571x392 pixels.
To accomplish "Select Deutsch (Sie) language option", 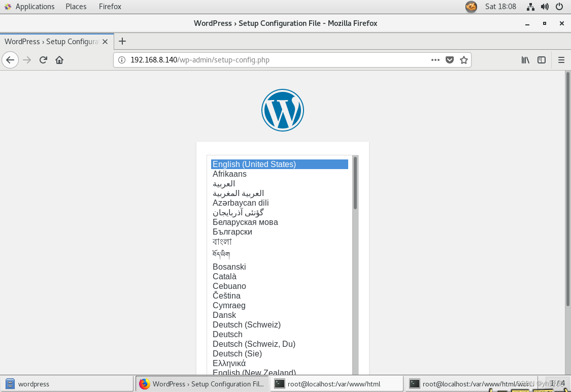I will tap(279, 354).
